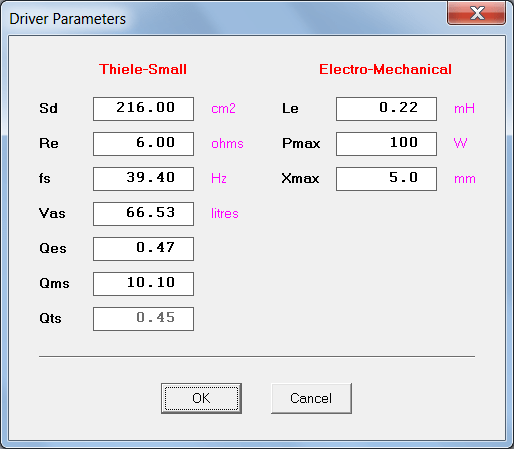Screen dimensions: 514x449
Task: Edit the fs field showing 39.40
Action: point(143,179)
